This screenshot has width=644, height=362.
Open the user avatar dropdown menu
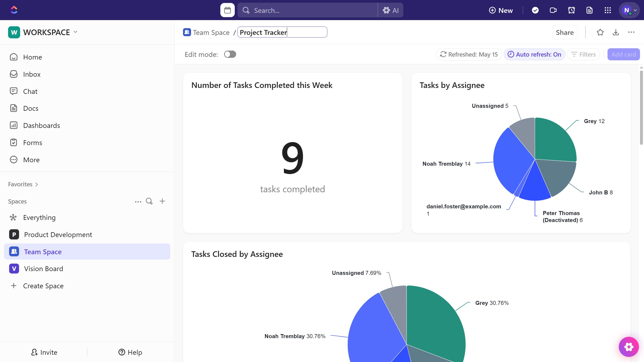(x=629, y=10)
